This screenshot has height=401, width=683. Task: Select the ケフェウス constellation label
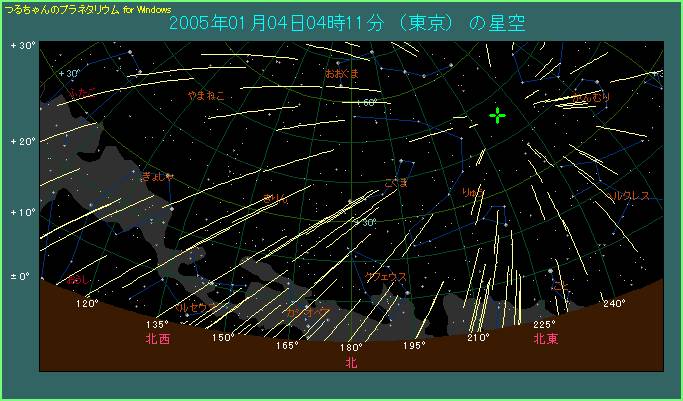pyautogui.click(x=386, y=277)
